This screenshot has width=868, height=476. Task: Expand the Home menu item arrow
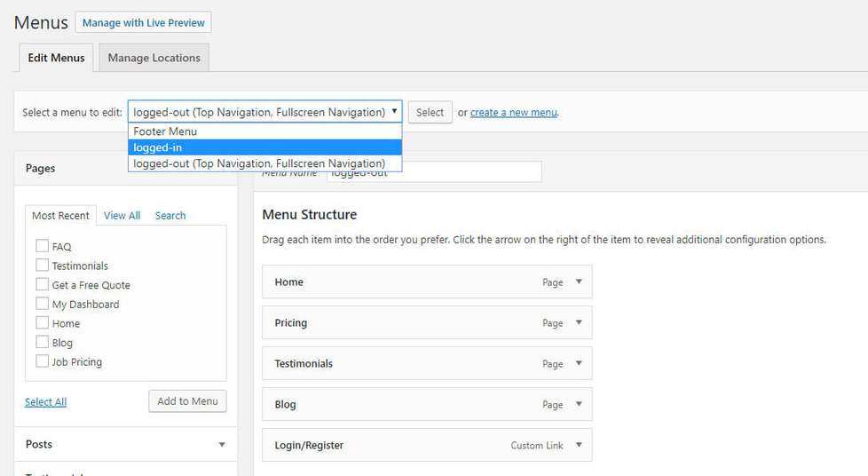point(579,282)
